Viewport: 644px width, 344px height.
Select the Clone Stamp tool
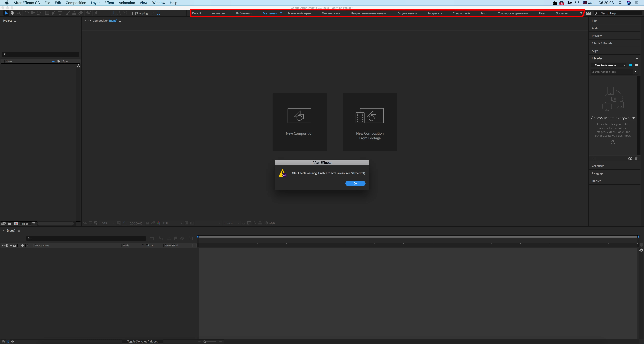[74, 13]
